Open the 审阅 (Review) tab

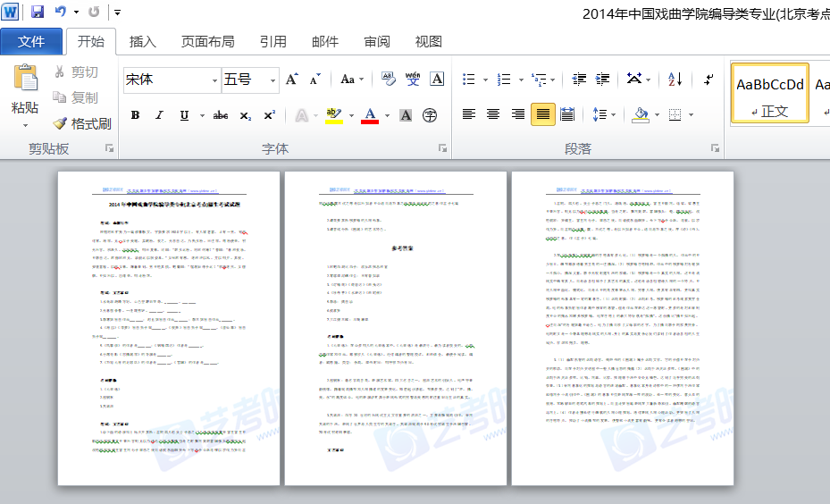coord(376,41)
